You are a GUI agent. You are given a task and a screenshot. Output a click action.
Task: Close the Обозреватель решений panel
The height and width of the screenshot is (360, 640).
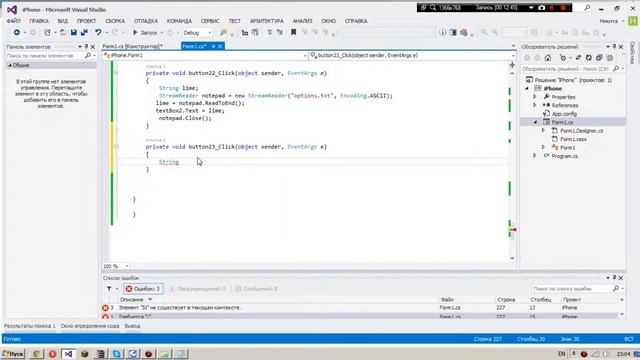[x=621, y=47]
